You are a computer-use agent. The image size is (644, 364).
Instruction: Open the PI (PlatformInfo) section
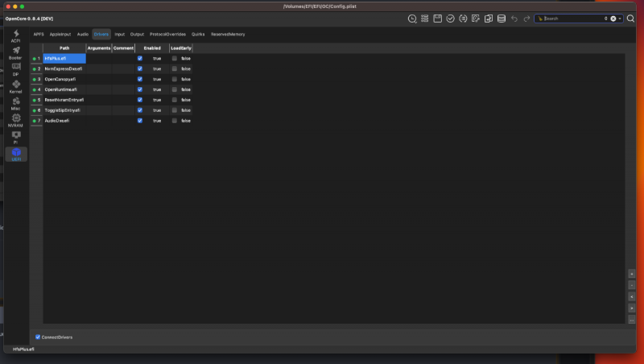pyautogui.click(x=16, y=137)
